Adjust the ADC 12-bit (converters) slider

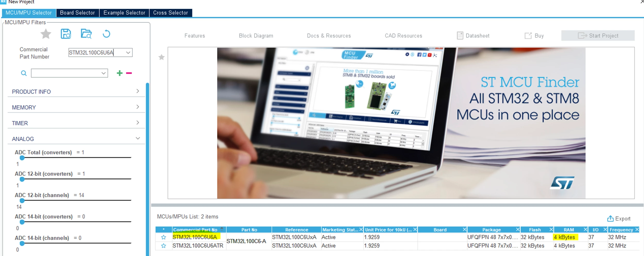(x=22, y=179)
